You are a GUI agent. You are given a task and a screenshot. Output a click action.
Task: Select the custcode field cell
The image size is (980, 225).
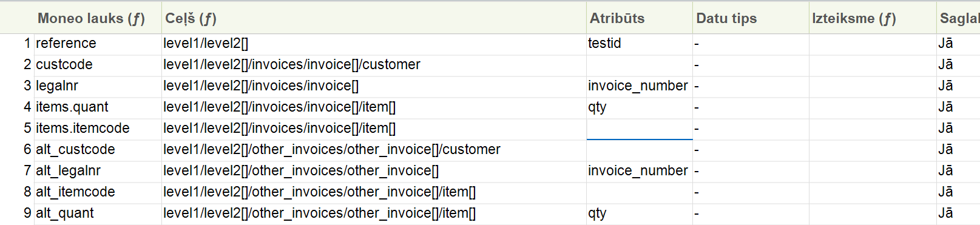98,65
